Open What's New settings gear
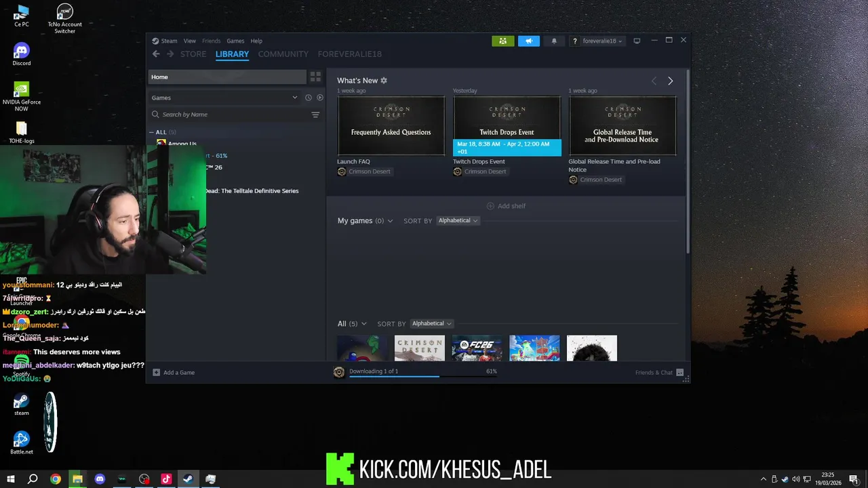Screen dimensions: 868x488 (x=384, y=81)
